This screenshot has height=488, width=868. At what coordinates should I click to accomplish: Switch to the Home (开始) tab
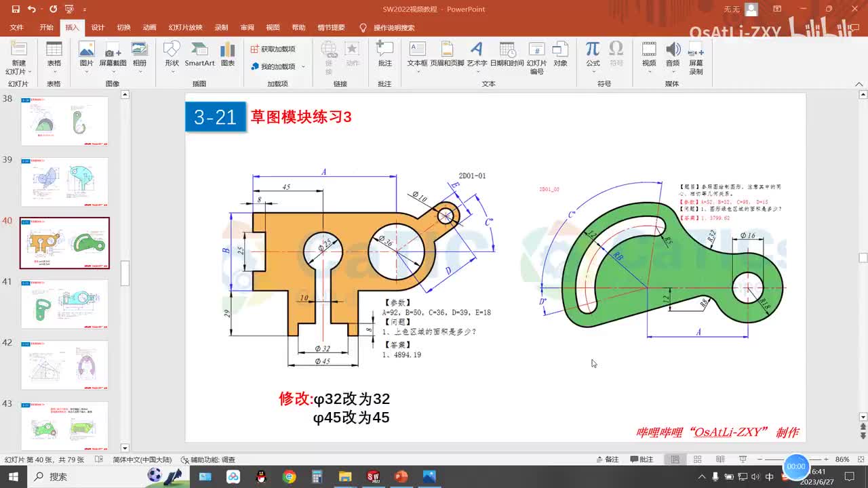tap(46, 28)
